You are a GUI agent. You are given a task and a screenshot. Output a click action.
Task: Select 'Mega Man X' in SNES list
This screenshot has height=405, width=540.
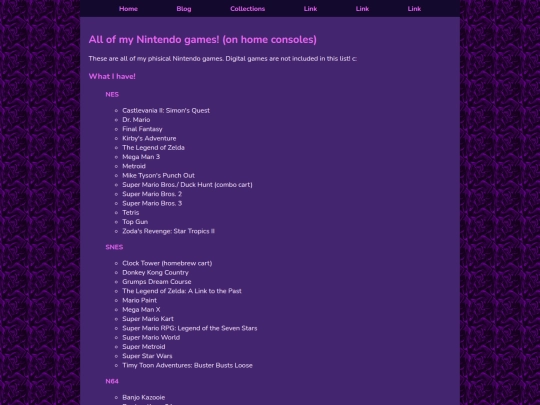tap(141, 310)
